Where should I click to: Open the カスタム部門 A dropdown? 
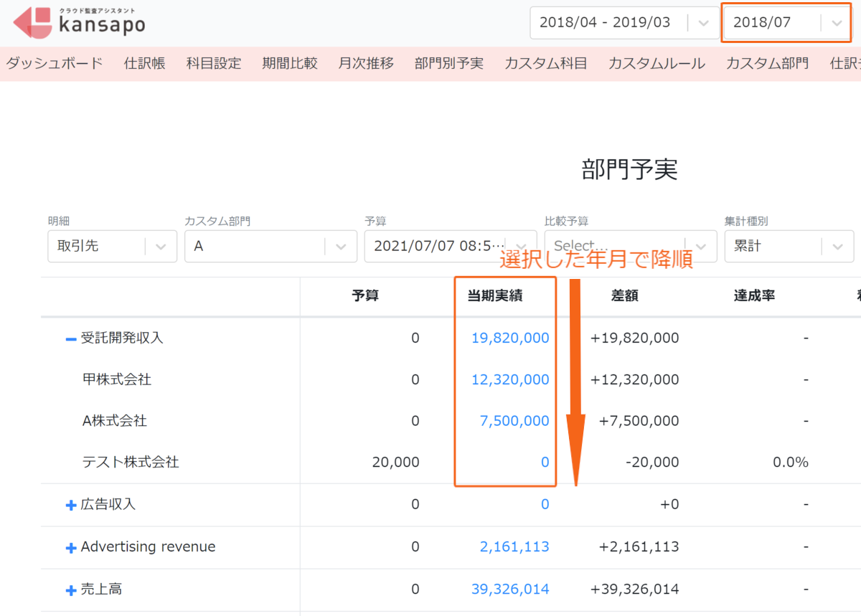click(270, 246)
